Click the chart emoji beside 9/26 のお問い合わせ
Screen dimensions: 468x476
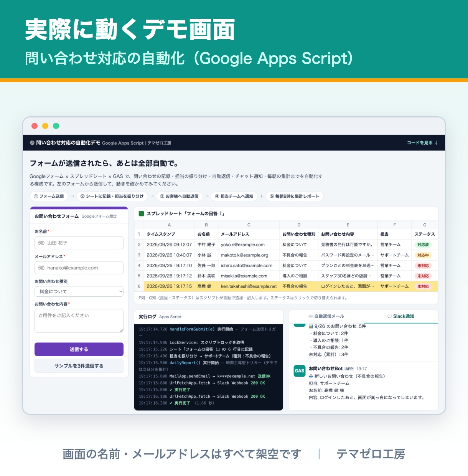311,326
